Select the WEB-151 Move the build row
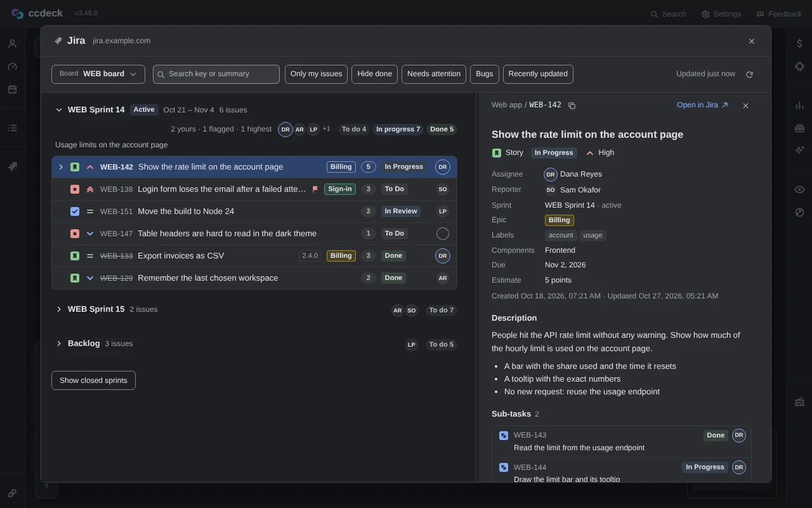 point(254,211)
